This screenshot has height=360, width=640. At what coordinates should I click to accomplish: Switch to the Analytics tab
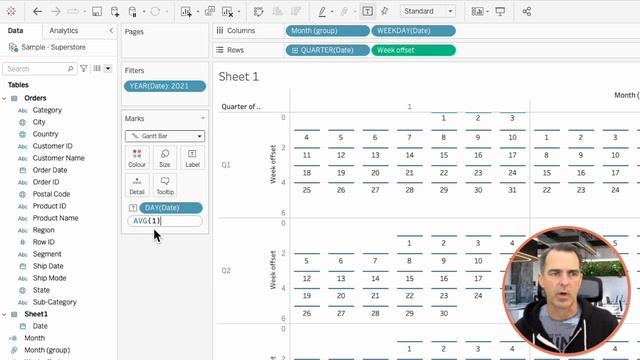coord(64,31)
